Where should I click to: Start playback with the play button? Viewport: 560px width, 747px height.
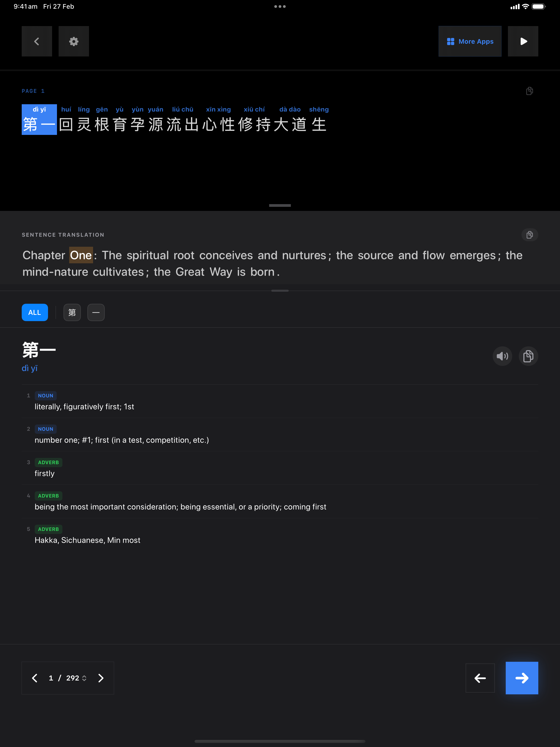coord(523,41)
